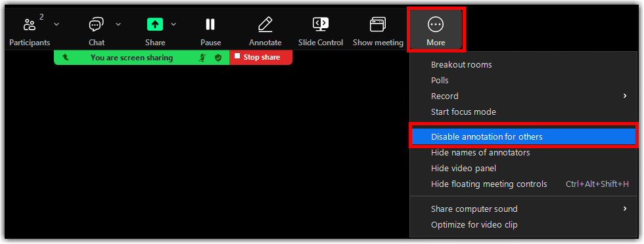Expand the Share options arrow
The image size is (644, 244).
[x=173, y=24]
